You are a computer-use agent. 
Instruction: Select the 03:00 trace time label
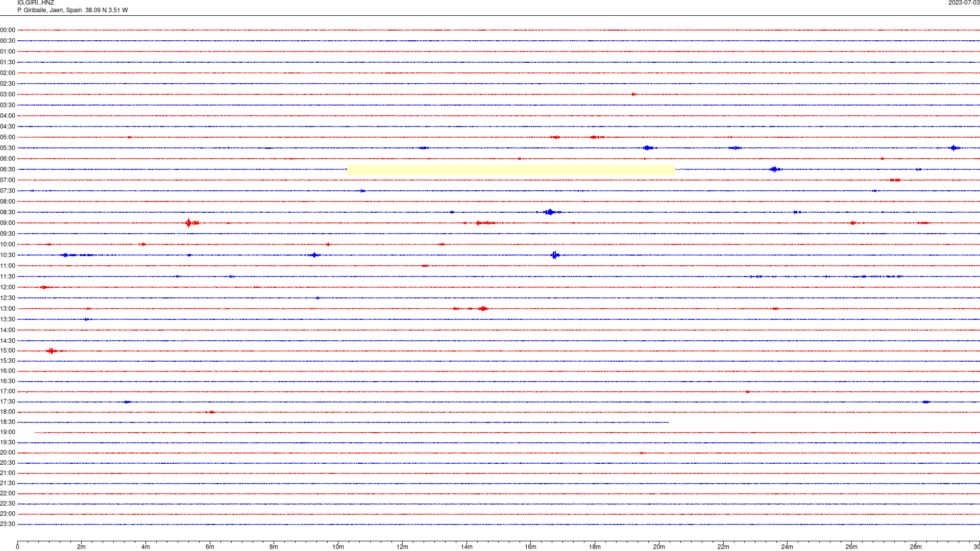(8, 94)
